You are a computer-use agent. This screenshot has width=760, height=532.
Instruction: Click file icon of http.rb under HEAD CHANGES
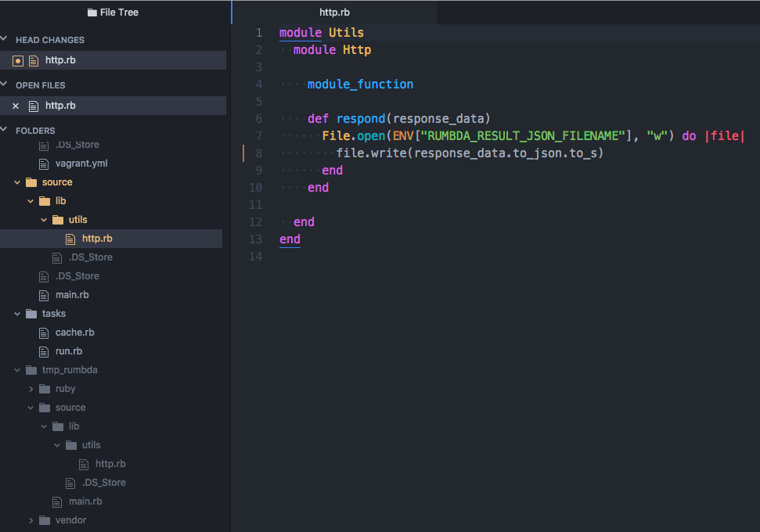click(34, 60)
